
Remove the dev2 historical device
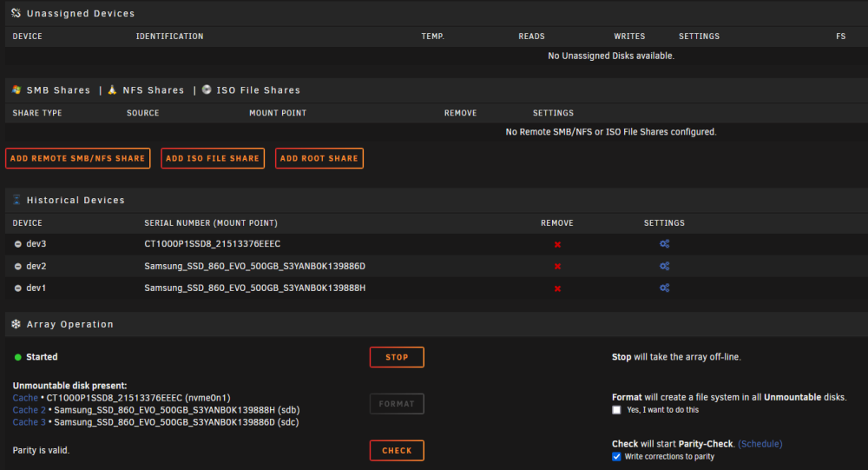[x=557, y=267]
